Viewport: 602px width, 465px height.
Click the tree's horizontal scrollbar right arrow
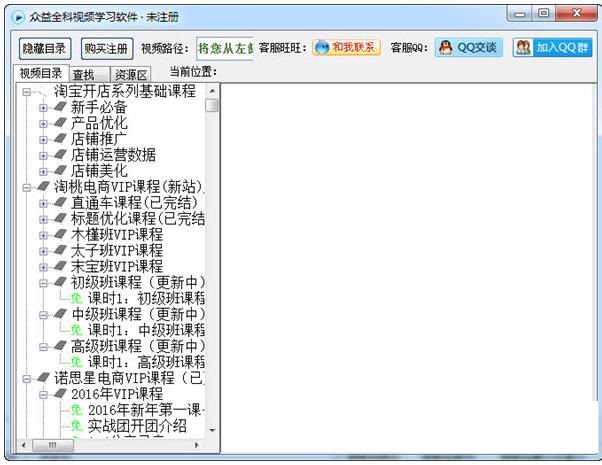[x=196, y=445]
